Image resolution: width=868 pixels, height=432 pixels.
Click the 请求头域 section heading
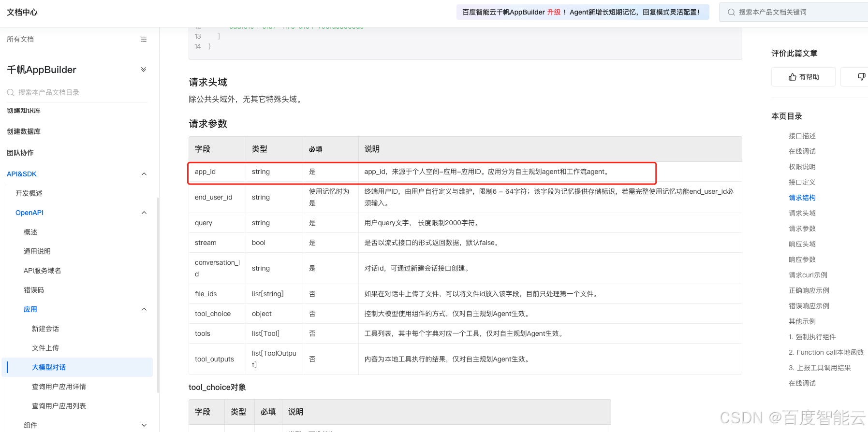coord(208,82)
